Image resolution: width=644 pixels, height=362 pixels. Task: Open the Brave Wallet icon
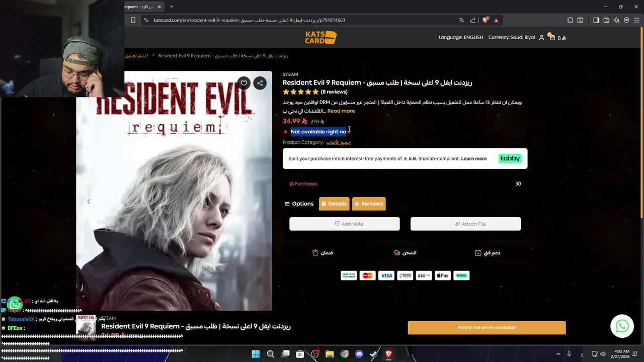click(x=606, y=20)
